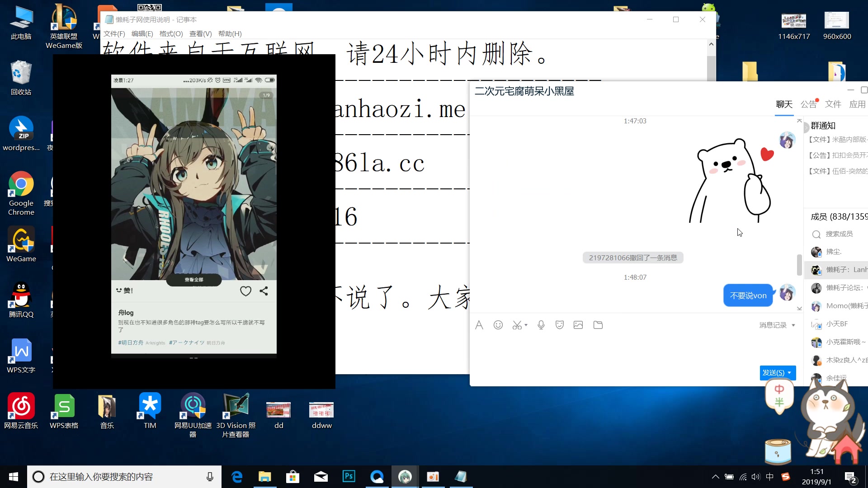868x488 pixels.
Task: Open the ddww image file on desktop
Action: 322,415
